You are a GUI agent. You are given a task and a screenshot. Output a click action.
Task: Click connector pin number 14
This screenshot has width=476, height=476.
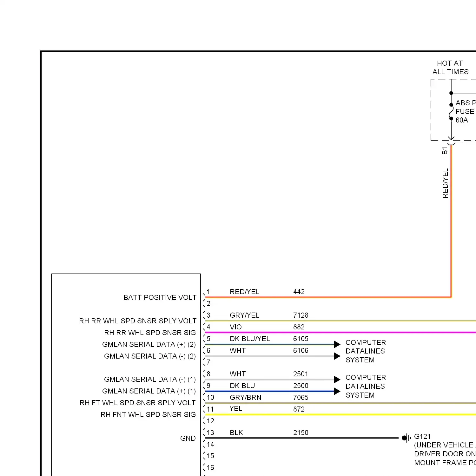[x=210, y=444]
